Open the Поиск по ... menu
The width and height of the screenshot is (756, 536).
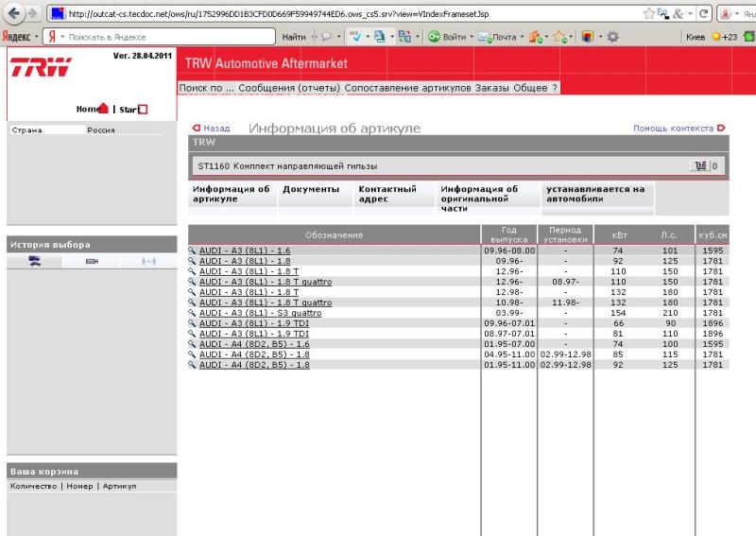pos(206,88)
